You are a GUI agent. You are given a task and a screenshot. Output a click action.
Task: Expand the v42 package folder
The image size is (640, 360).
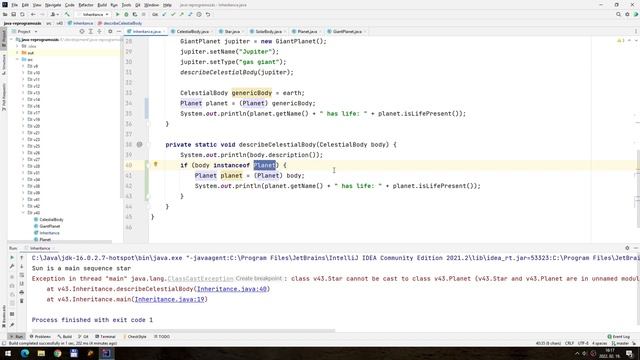click(23, 206)
